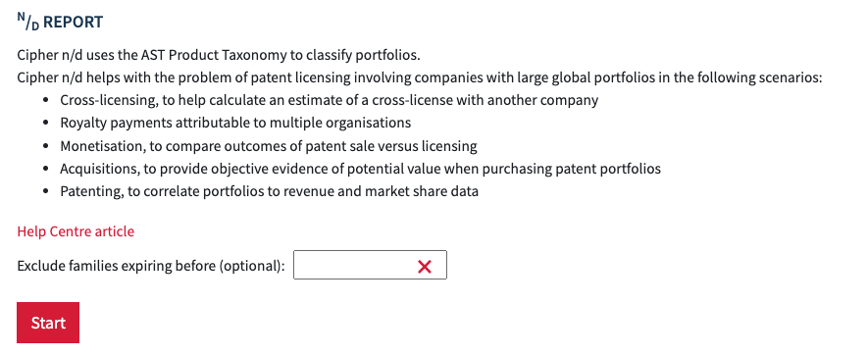Select the Patenting bullet text
This screenshot has width=868, height=356.
[270, 191]
